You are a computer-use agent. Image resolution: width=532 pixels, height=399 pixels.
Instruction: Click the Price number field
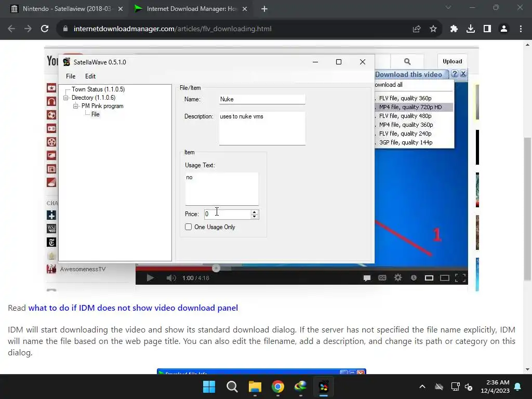tap(228, 214)
